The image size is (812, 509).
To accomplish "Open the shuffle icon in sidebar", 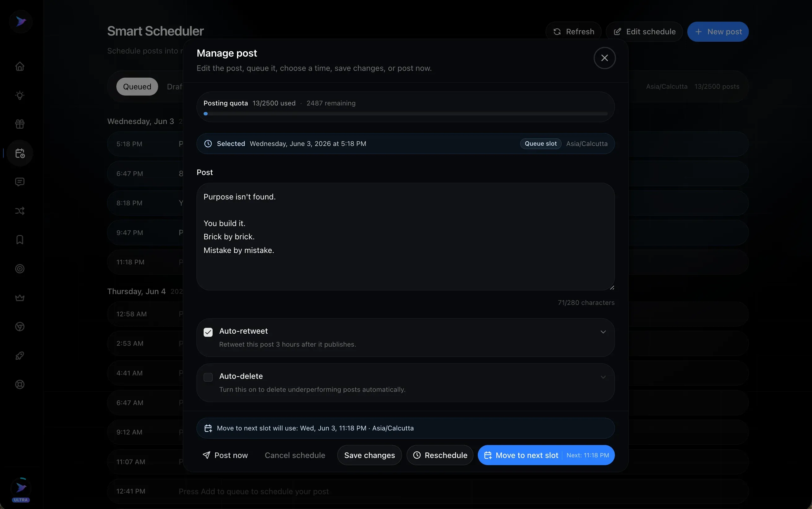I will 20,211.
